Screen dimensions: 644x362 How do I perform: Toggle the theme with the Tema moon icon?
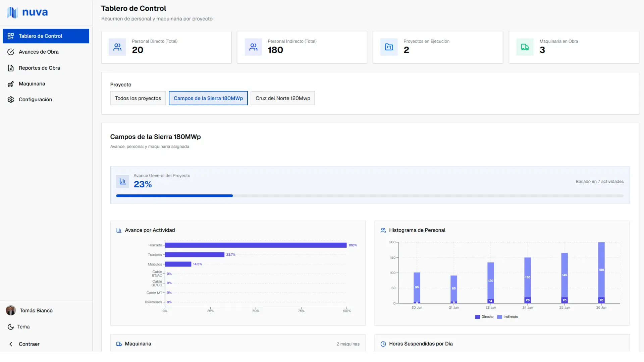pyautogui.click(x=11, y=327)
